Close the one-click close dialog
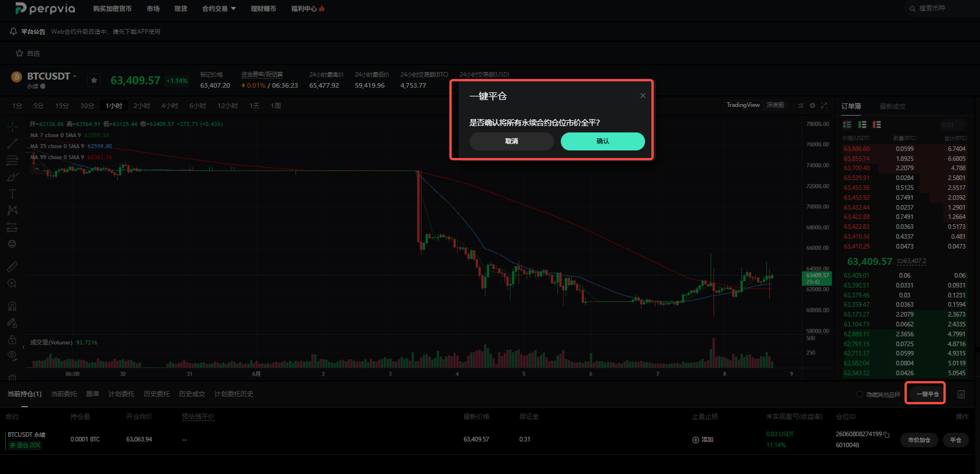The width and height of the screenshot is (980, 474). [643, 96]
